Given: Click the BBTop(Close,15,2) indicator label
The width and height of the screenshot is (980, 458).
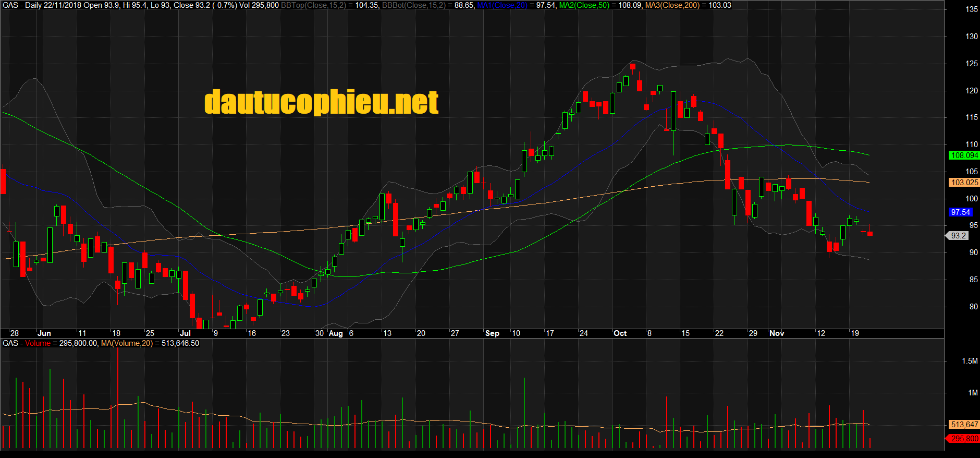Looking at the screenshot, I should tap(313, 5).
